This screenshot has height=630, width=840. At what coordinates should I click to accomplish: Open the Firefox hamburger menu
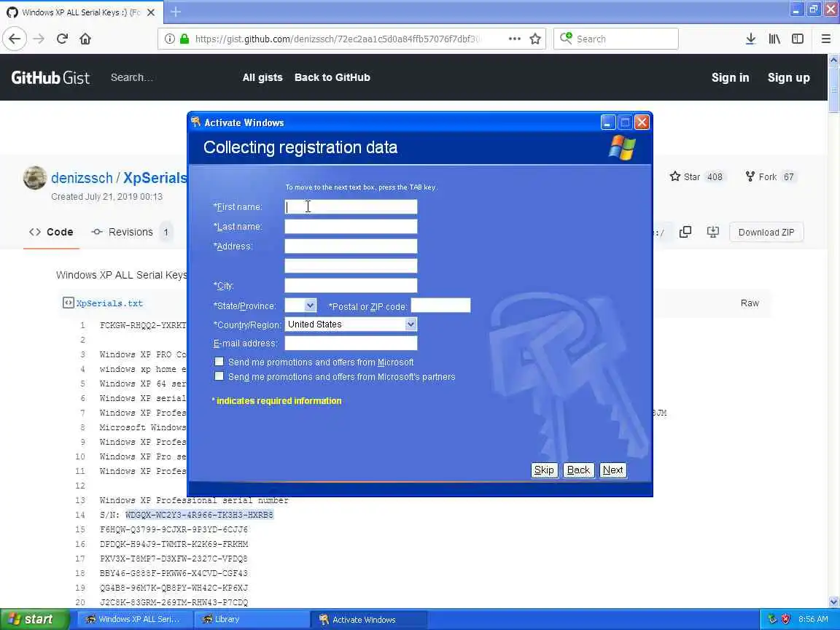826,39
